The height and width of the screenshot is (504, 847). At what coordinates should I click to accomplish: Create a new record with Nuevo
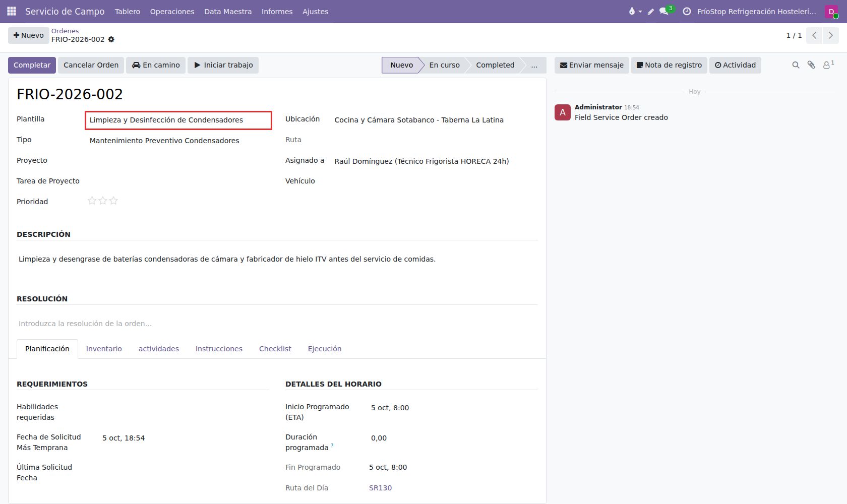tap(29, 35)
